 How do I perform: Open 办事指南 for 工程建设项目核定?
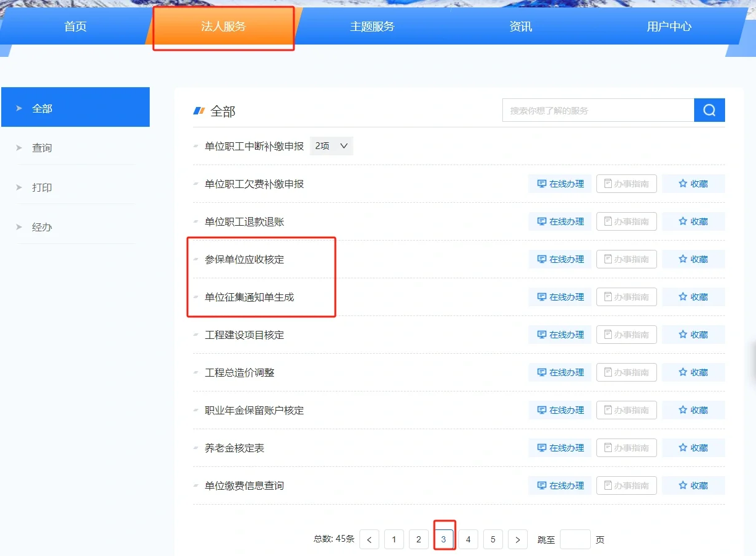(626, 335)
